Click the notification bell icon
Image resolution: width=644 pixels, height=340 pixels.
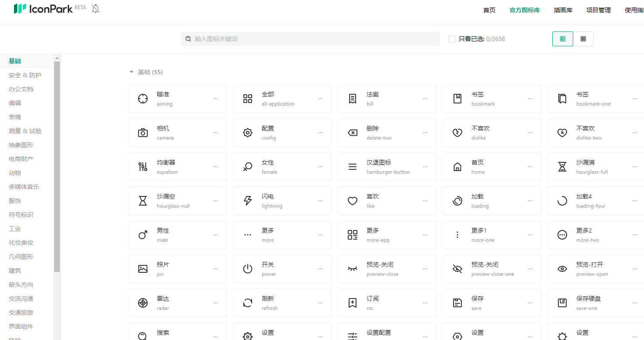coord(96,9)
